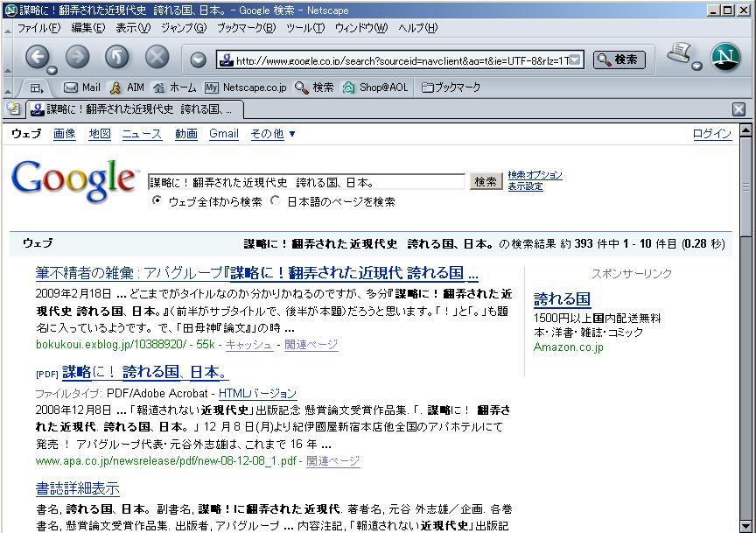Open the 書誌詳細表示 result
The width and height of the screenshot is (756, 533).
[77, 488]
